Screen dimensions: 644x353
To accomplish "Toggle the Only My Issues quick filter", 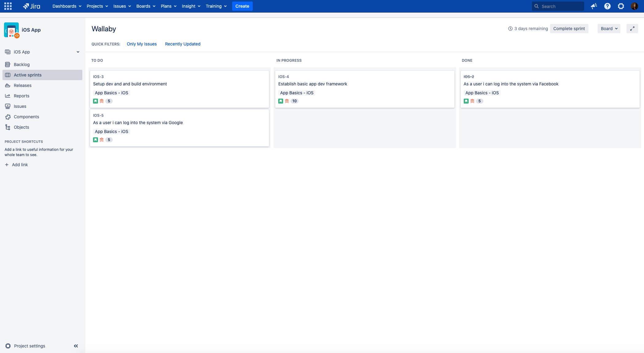I will pyautogui.click(x=142, y=44).
